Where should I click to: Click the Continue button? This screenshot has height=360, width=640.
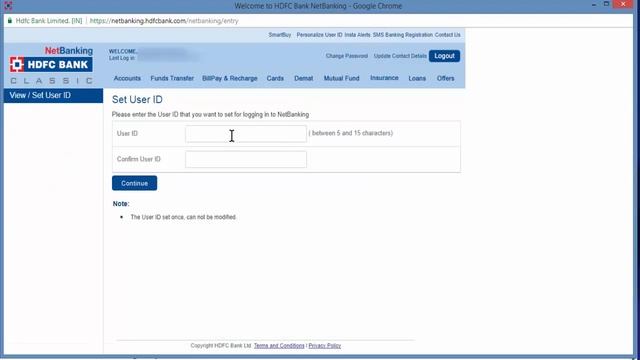pos(134,183)
